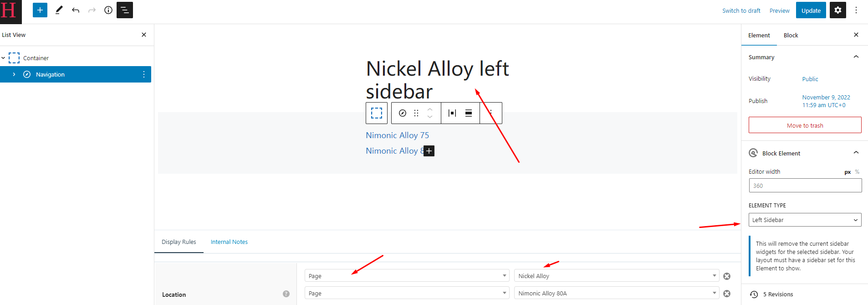
Task: Click the block inserter plus button
Action: pyautogui.click(x=40, y=10)
